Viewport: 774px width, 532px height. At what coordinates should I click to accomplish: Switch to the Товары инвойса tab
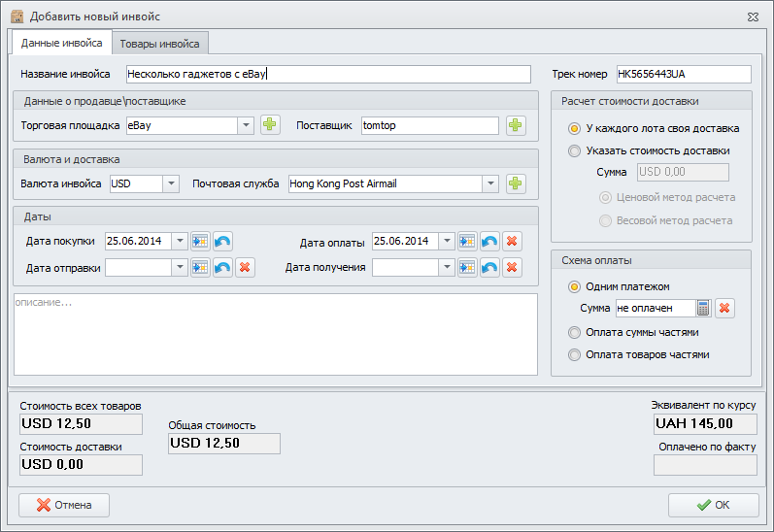click(x=160, y=44)
